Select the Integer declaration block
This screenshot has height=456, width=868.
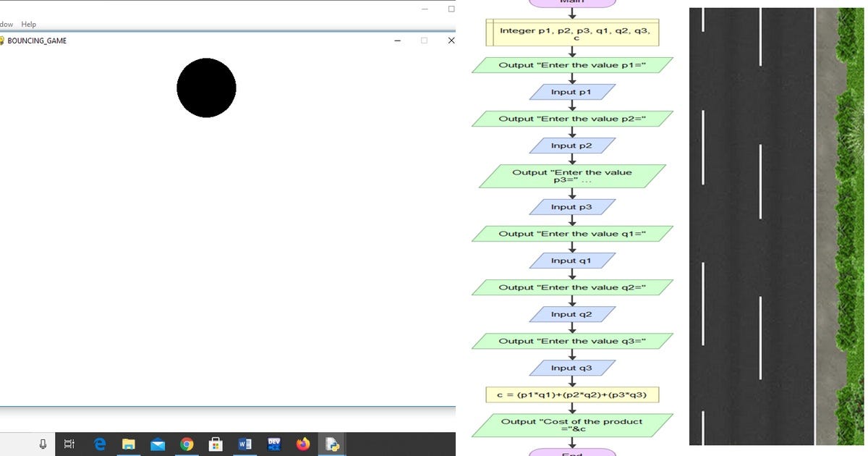coord(573,32)
